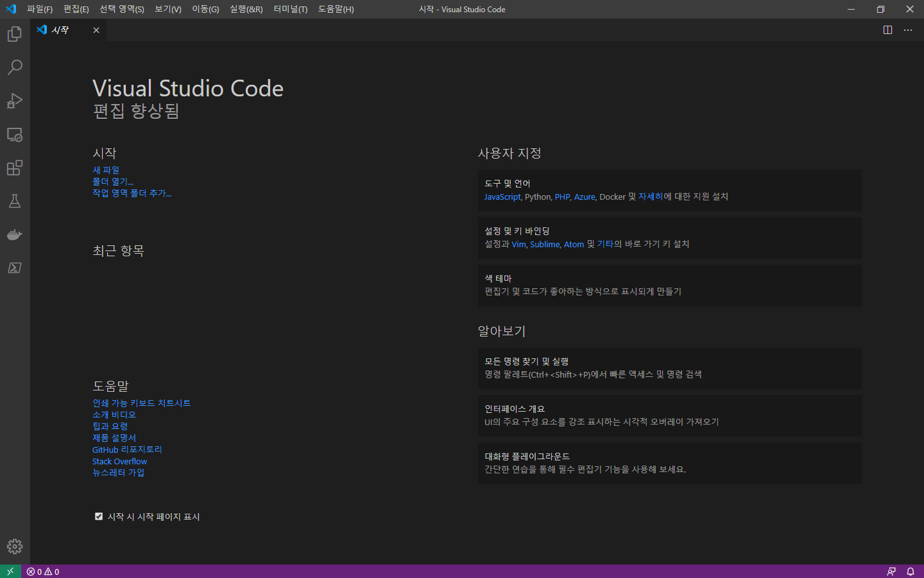Viewport: 924px width, 578px height.
Task: Open the 팁과 요령 link
Action: point(110,426)
